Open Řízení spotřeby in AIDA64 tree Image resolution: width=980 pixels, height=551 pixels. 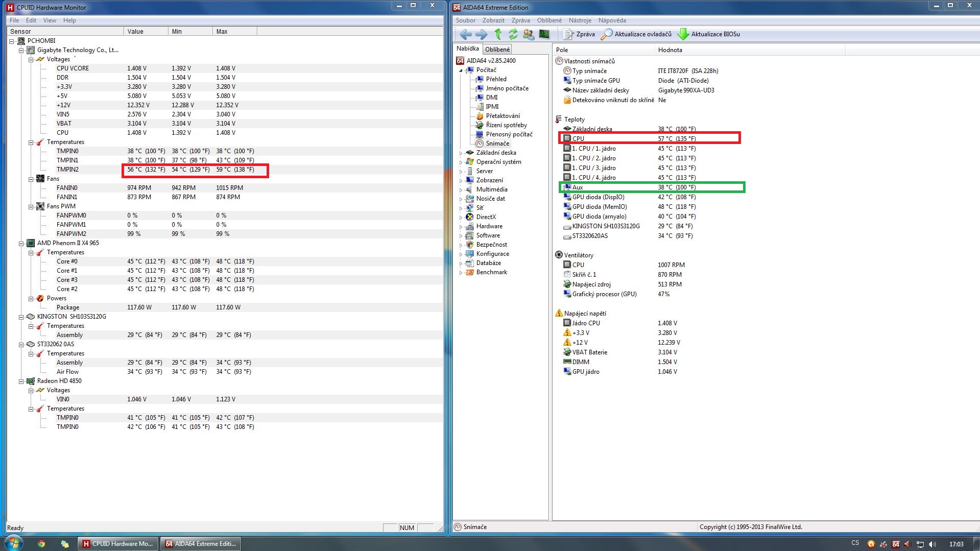506,125
